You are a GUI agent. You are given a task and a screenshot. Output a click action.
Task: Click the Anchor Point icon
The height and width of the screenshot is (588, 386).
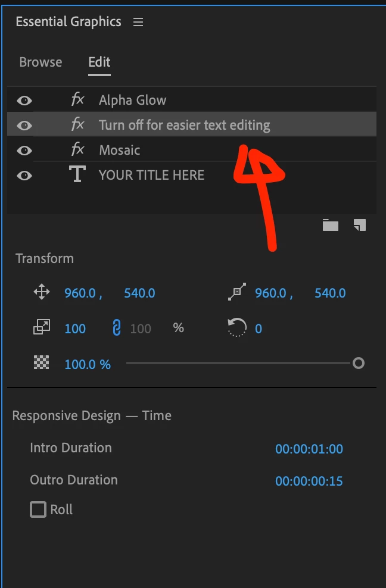point(237,292)
